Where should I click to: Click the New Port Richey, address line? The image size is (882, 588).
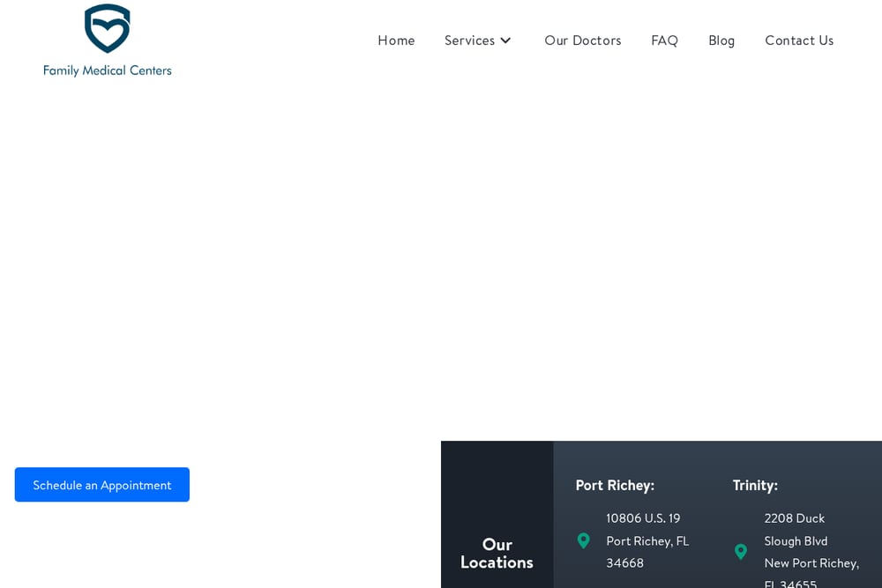[811, 563]
